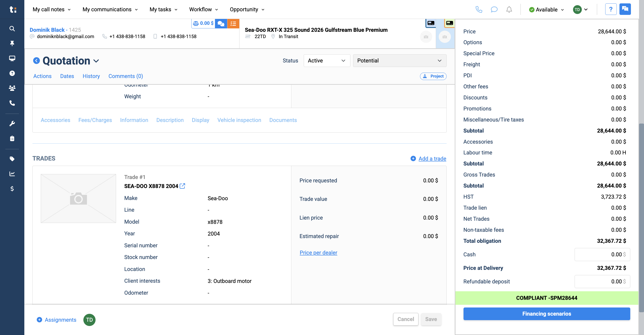Click the notification bell icon
This screenshot has width=644, height=335.
509,9
